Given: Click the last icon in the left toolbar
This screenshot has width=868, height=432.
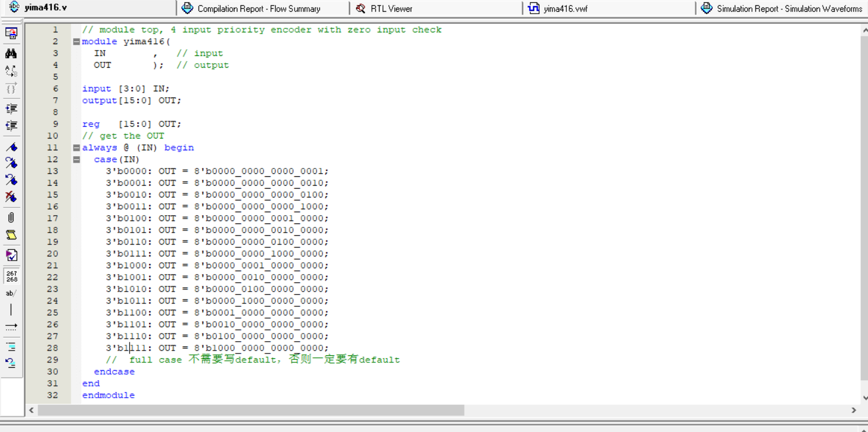Looking at the screenshot, I should (x=11, y=363).
